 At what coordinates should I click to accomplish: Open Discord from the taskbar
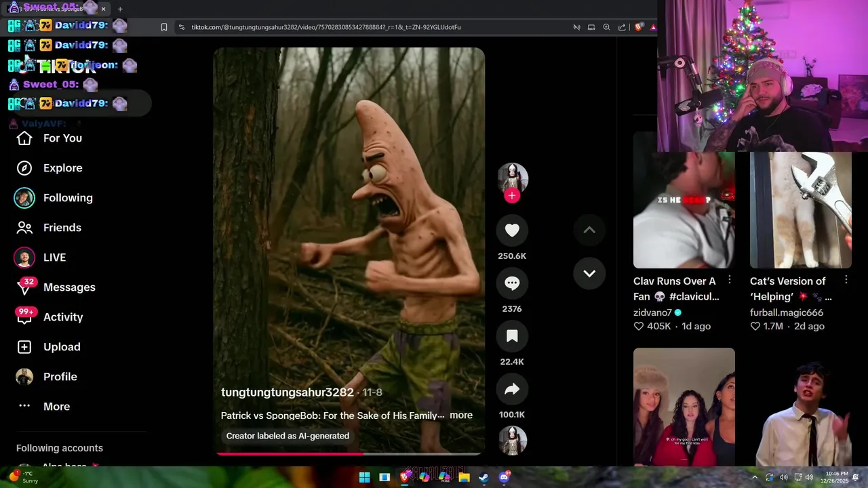504,477
